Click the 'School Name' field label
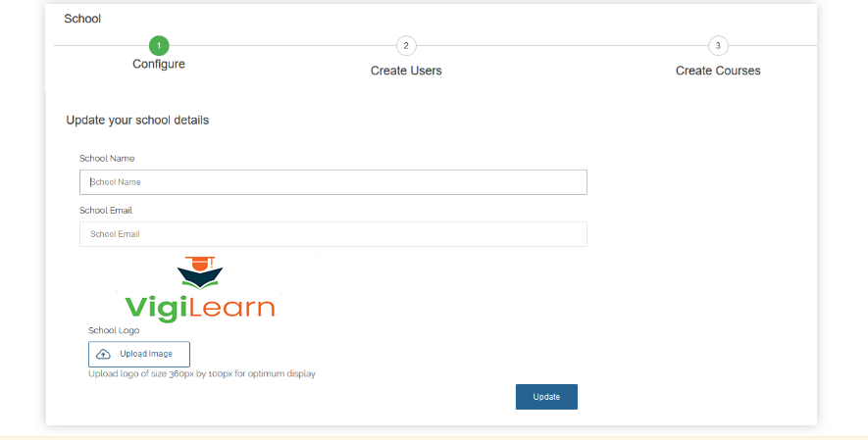Screen dimensions: 868x440 click(107, 158)
